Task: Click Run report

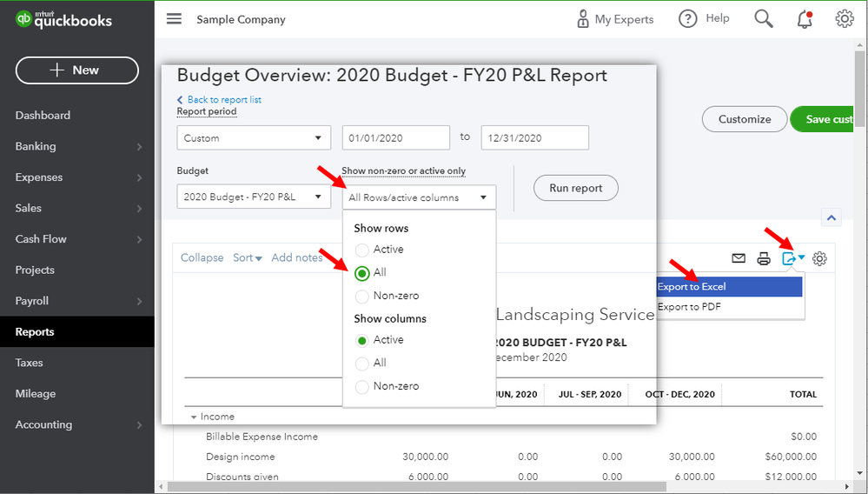Action: tap(576, 189)
